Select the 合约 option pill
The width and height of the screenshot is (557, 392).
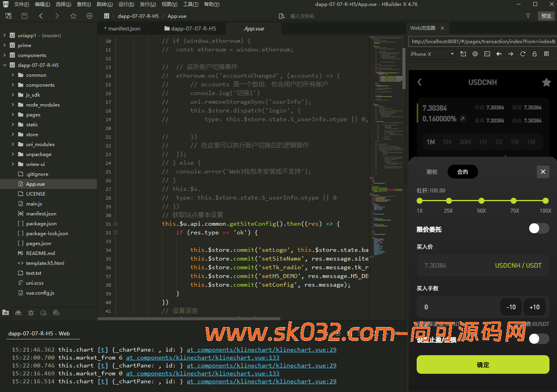pyautogui.click(x=463, y=172)
